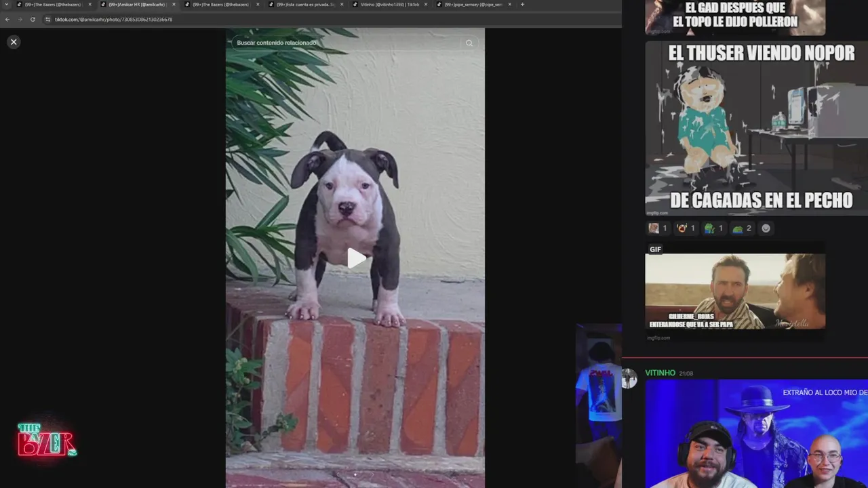Click the magnifier icon in the related content search bar
This screenshot has height=488, width=868.
click(469, 43)
